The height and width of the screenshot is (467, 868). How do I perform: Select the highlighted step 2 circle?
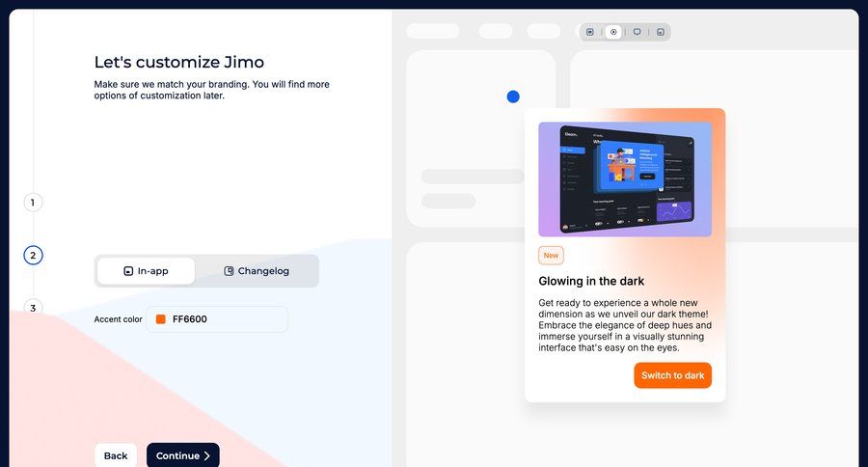coord(33,256)
